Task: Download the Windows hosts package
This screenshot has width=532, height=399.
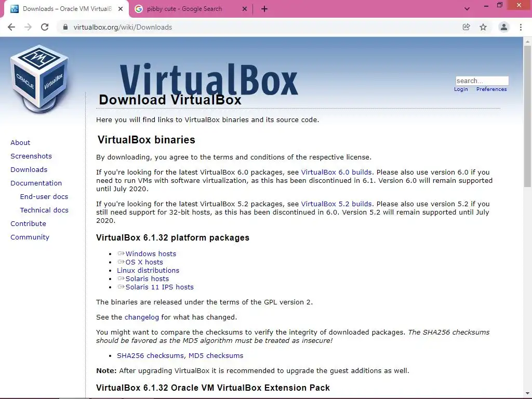Action: click(151, 254)
